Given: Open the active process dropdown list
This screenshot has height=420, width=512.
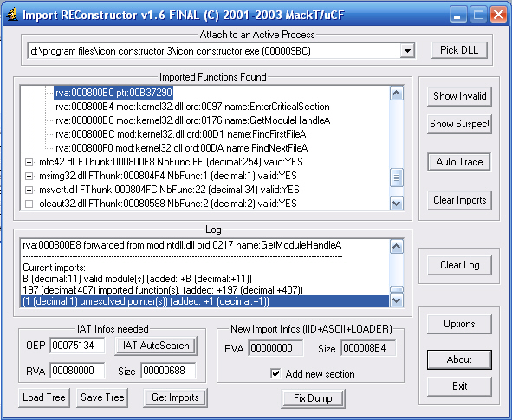Looking at the screenshot, I should 407,51.
